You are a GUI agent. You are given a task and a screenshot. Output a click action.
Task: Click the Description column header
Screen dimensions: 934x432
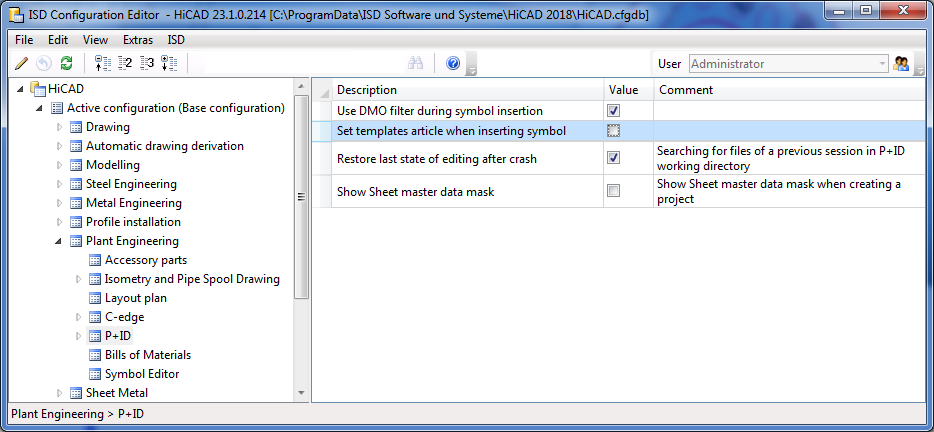click(x=367, y=90)
